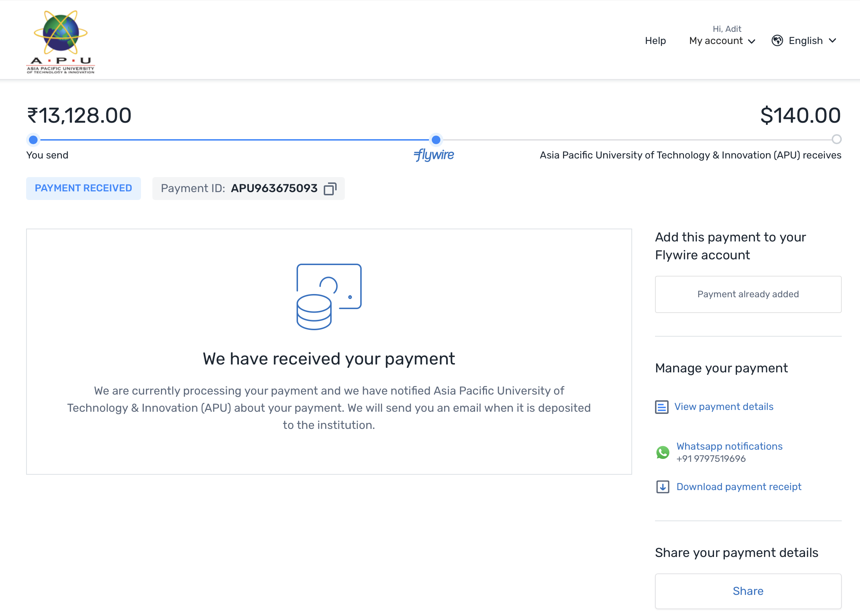Click the Manage your payment heading
The width and height of the screenshot is (860, 616).
(x=721, y=368)
